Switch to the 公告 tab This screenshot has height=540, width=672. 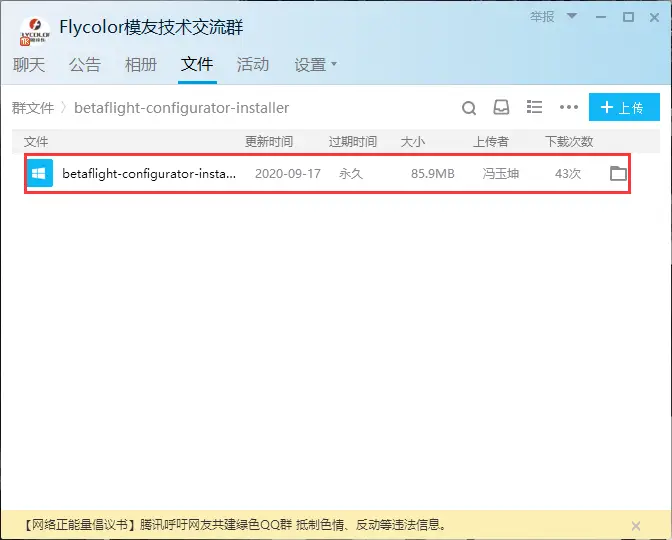tap(85, 65)
